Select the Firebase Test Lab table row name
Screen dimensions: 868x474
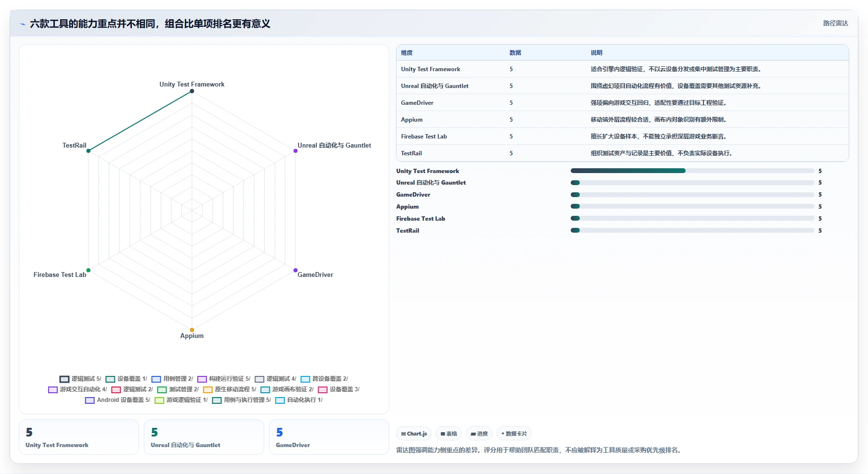424,137
